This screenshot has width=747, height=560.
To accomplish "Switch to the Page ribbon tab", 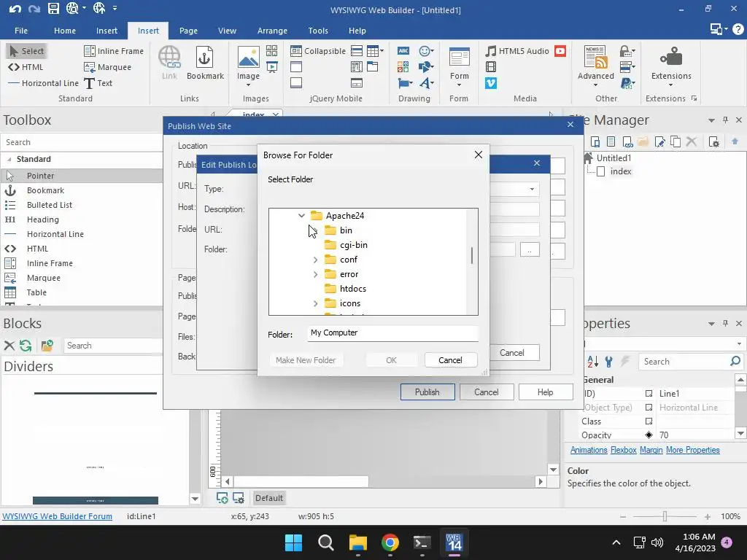I will click(x=188, y=31).
